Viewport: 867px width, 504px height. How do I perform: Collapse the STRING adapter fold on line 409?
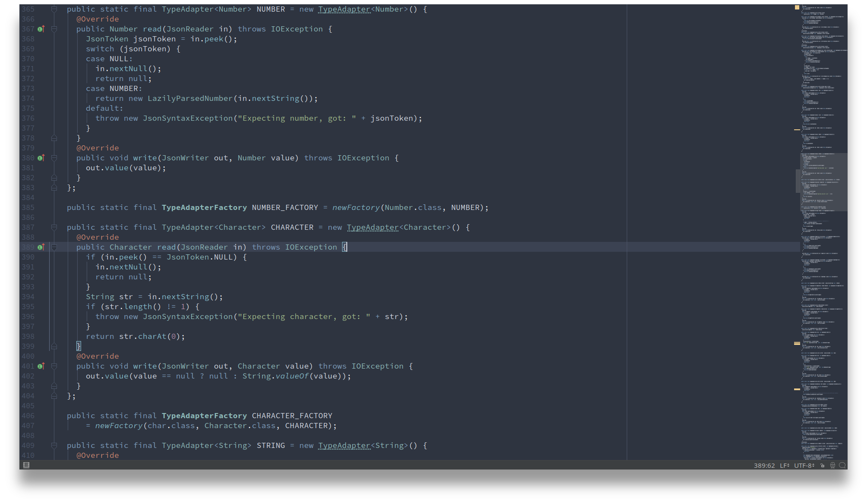54,445
